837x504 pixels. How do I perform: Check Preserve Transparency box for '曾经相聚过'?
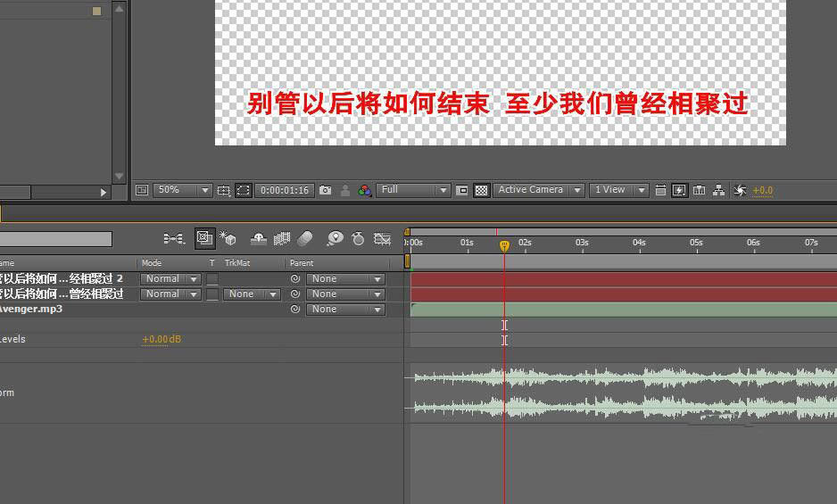point(212,294)
